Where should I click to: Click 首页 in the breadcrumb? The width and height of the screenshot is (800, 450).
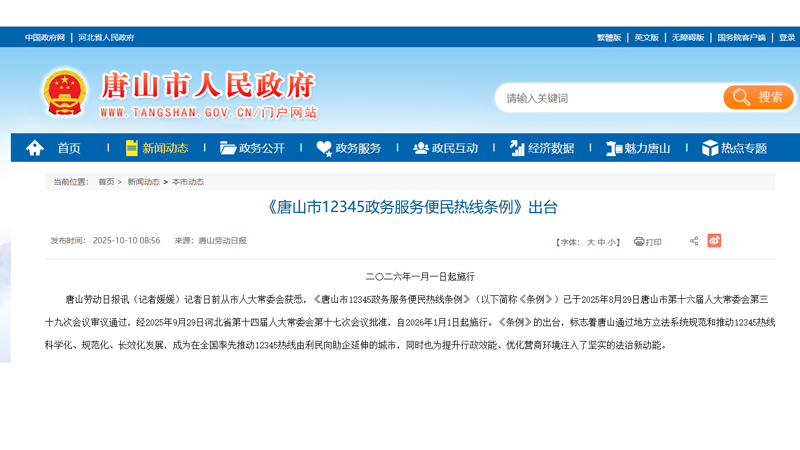[x=106, y=182]
